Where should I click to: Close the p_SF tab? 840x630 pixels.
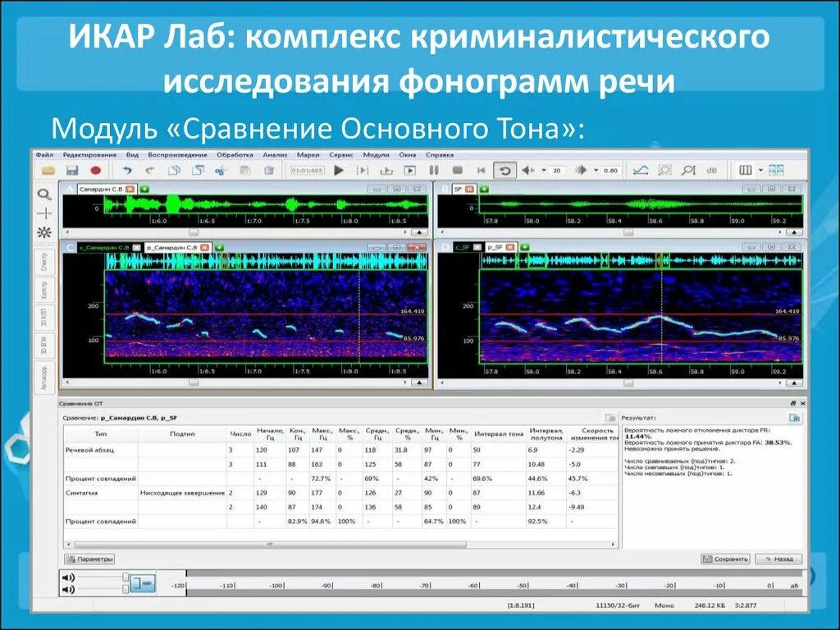pos(510,248)
